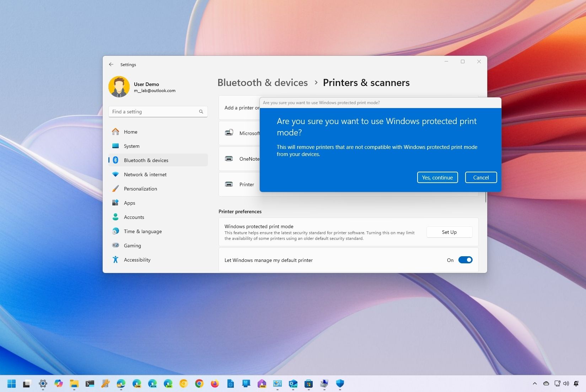This screenshot has width=586, height=392.
Task: Turn off Let Windows manage my default printer
Action: pyautogui.click(x=466, y=260)
